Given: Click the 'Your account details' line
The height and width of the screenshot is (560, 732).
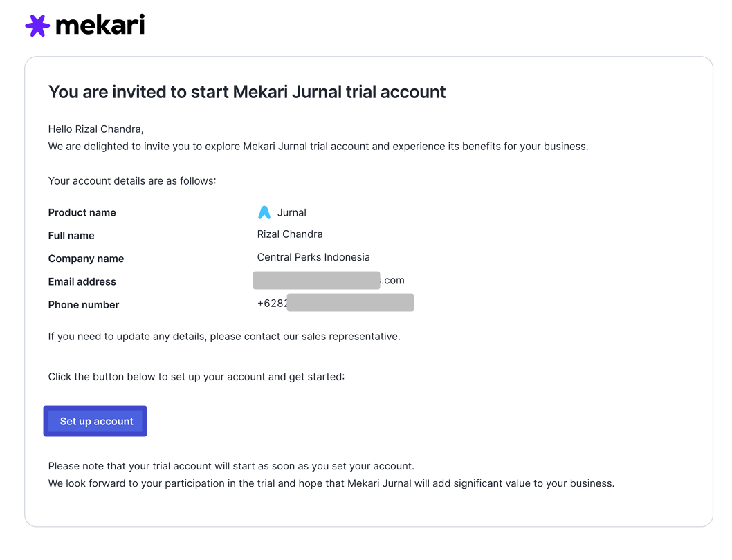Looking at the screenshot, I should (132, 180).
